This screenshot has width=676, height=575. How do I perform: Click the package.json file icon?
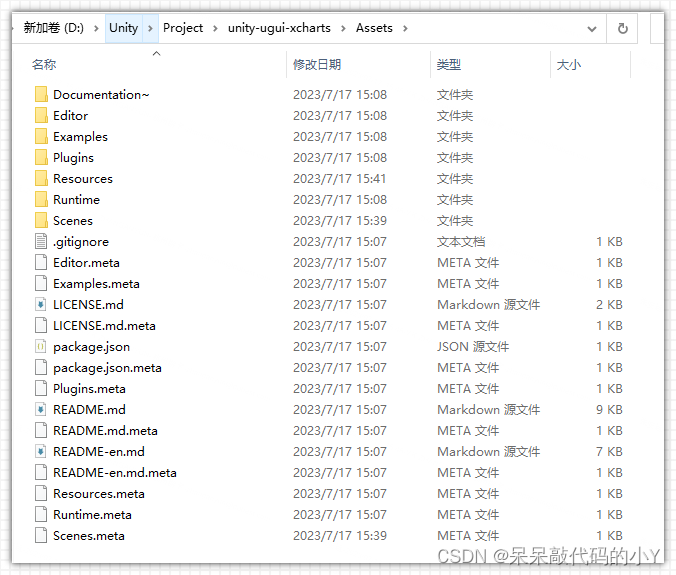[x=41, y=347]
